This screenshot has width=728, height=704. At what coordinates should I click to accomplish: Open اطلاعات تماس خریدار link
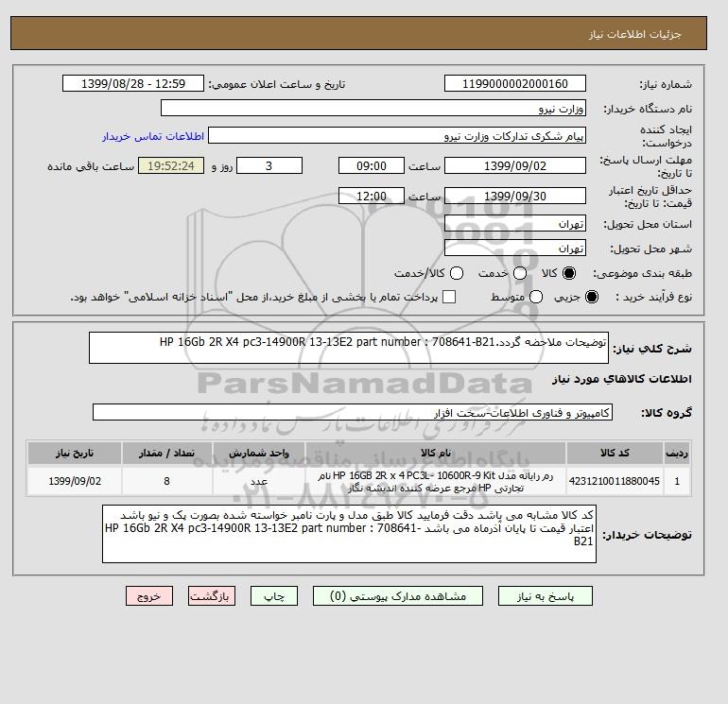153,136
